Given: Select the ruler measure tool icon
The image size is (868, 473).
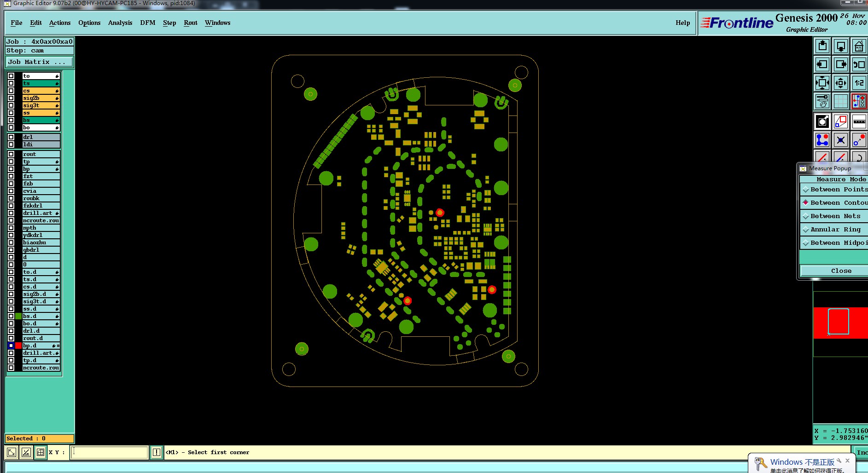Looking at the screenshot, I should [859, 121].
